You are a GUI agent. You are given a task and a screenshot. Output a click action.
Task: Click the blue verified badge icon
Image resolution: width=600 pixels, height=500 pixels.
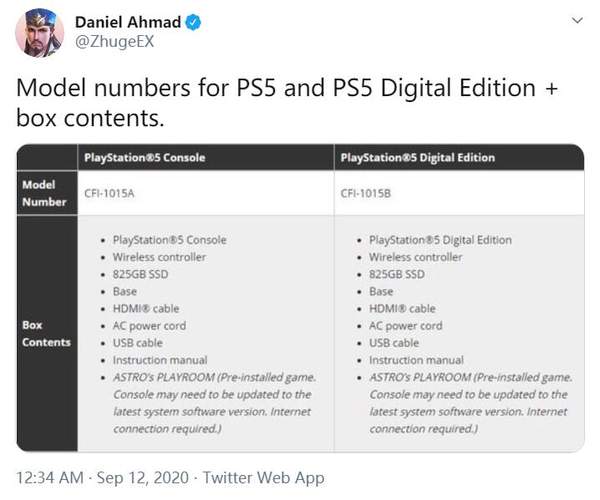tap(193, 22)
